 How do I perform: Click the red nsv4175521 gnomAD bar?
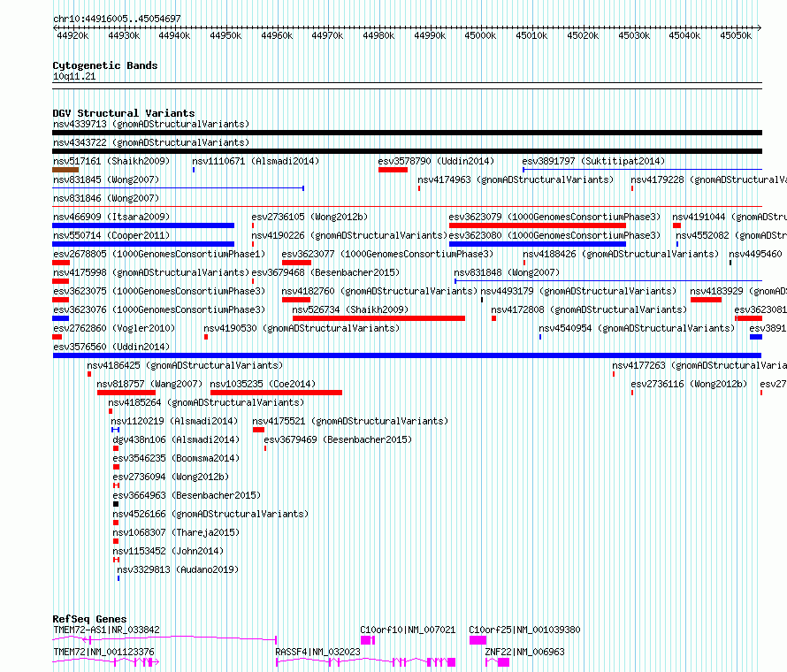point(258,430)
